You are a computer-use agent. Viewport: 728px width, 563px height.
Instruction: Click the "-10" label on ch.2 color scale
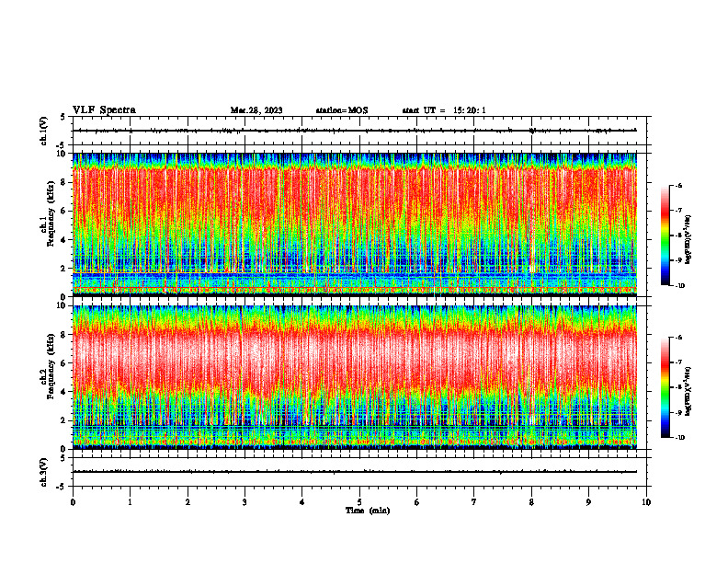pyautogui.click(x=678, y=437)
